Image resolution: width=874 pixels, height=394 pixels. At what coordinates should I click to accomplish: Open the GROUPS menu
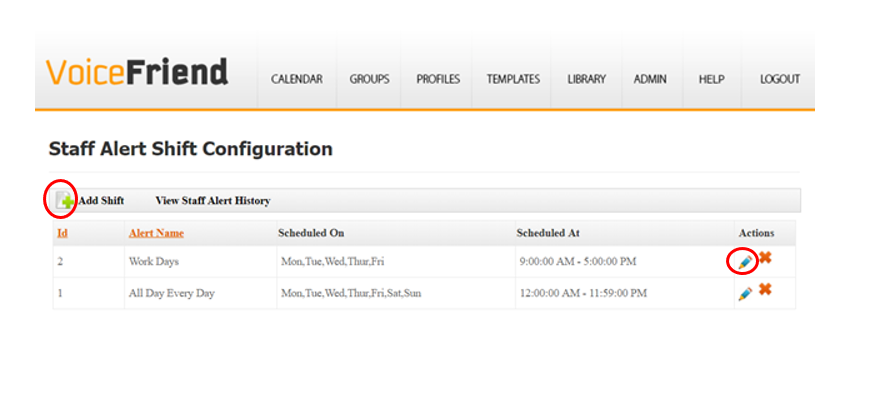369,79
